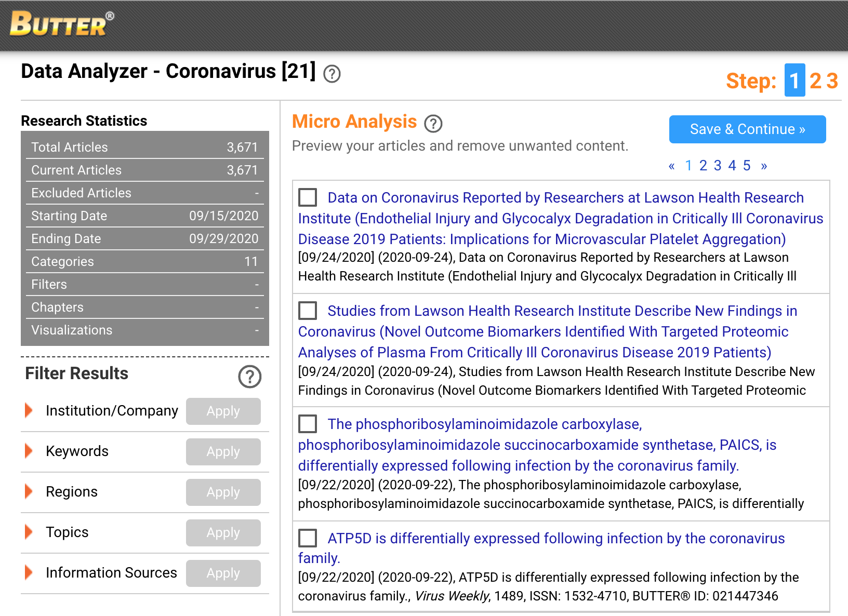Click the Ending Date 09/29/2020 row
The image size is (848, 616).
click(x=145, y=238)
